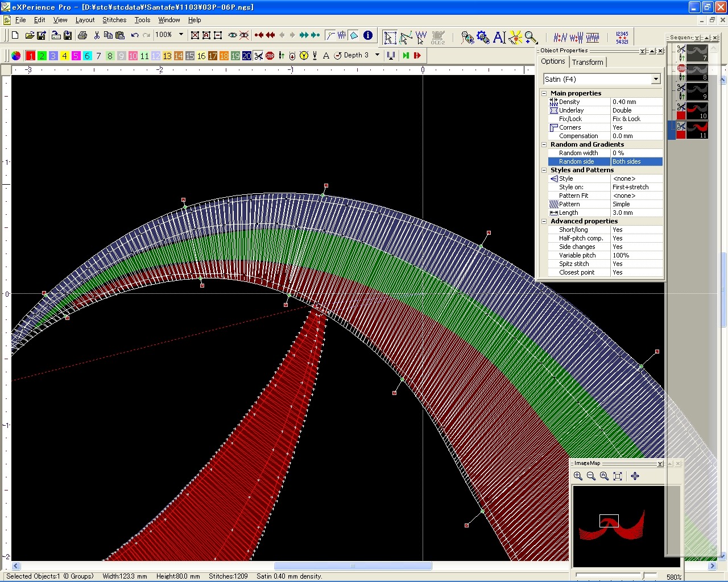
Task: Pick red color swatch 1
Action: tap(31, 56)
